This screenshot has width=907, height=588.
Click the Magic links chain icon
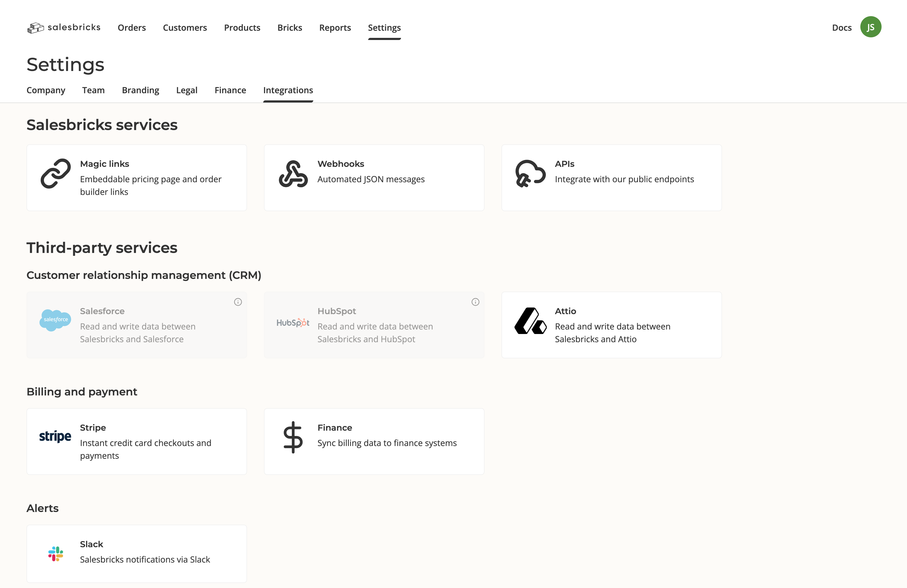tap(56, 174)
